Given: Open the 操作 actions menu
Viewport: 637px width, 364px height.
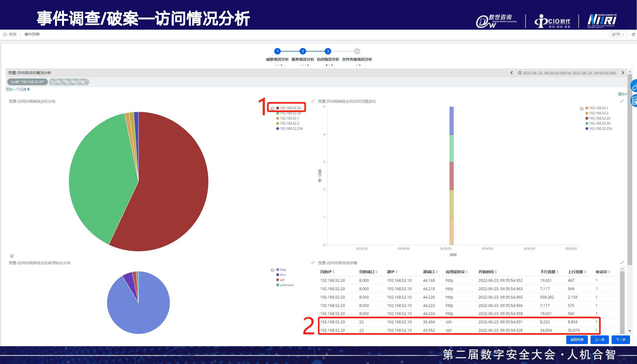Looking at the screenshot, I should (622, 94).
